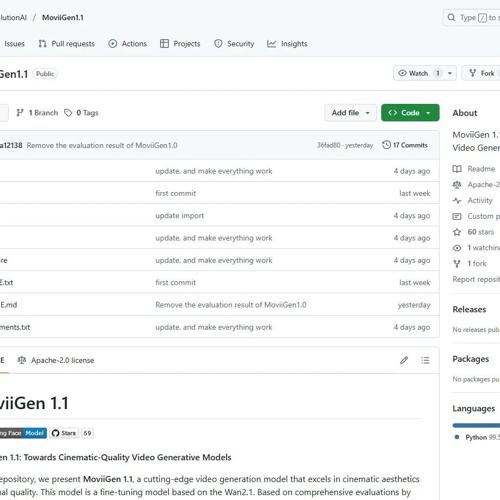Open the Projects tab
Image resolution: width=500 pixels, height=500 pixels.
point(180,44)
